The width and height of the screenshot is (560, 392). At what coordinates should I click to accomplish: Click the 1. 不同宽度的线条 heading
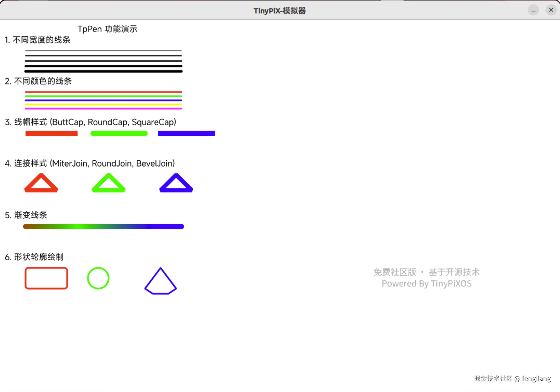click(x=38, y=40)
